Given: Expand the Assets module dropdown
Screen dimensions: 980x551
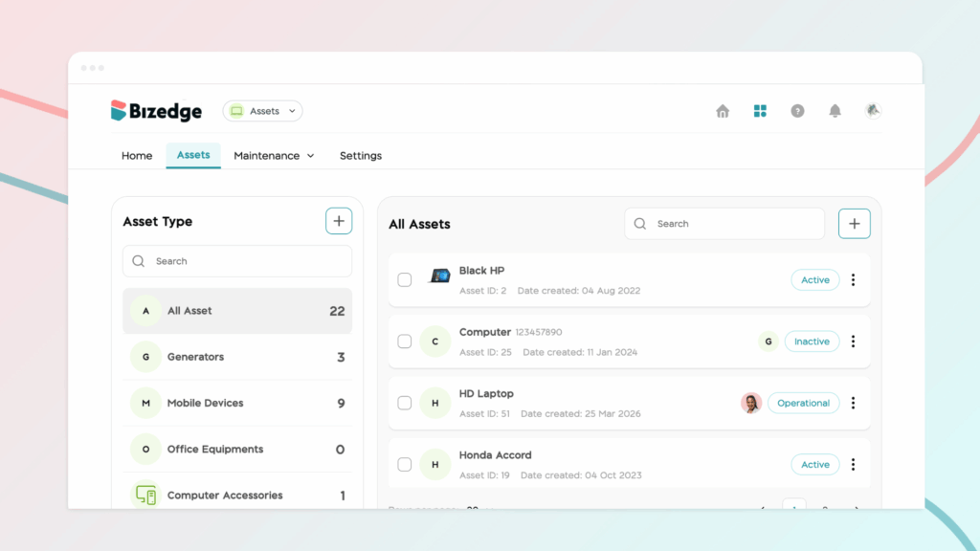Looking at the screenshot, I should [x=263, y=111].
